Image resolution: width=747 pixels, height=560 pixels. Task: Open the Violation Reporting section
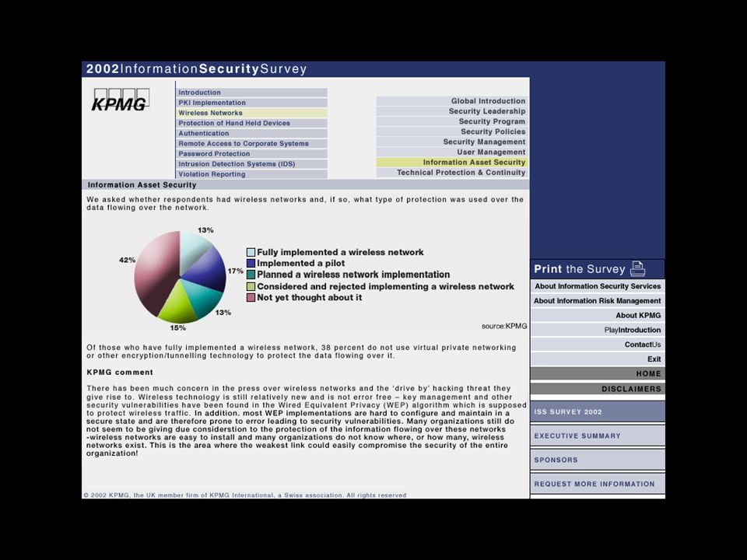(251, 174)
